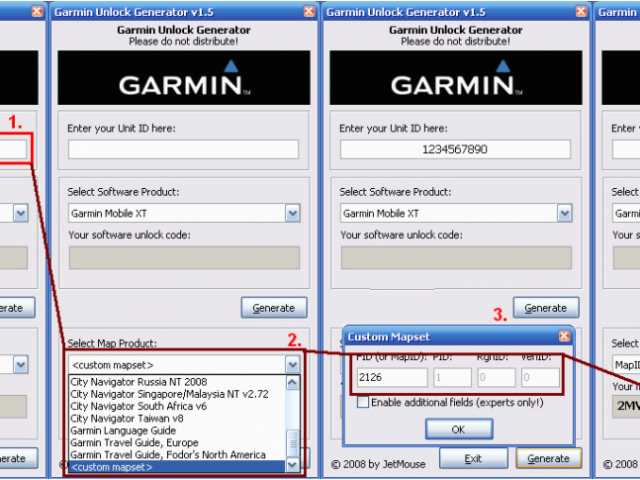
Task: Click the empty Unit ID field in second window
Action: point(183,149)
